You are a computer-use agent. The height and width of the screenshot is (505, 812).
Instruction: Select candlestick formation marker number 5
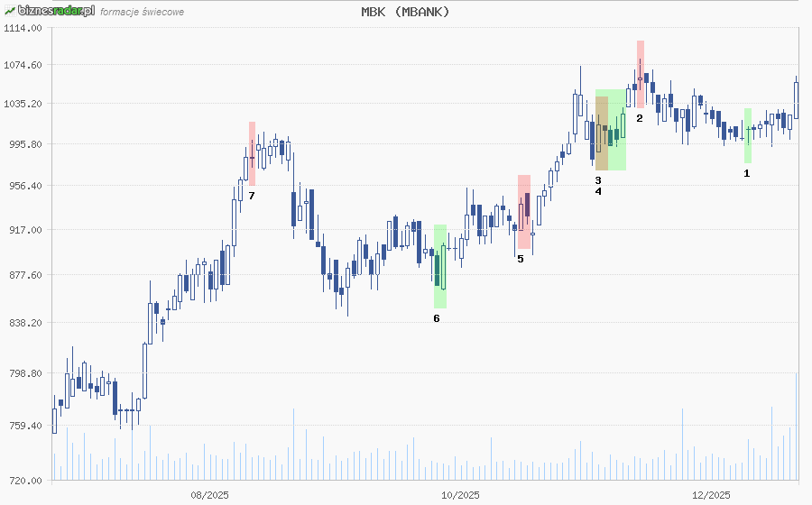click(521, 258)
